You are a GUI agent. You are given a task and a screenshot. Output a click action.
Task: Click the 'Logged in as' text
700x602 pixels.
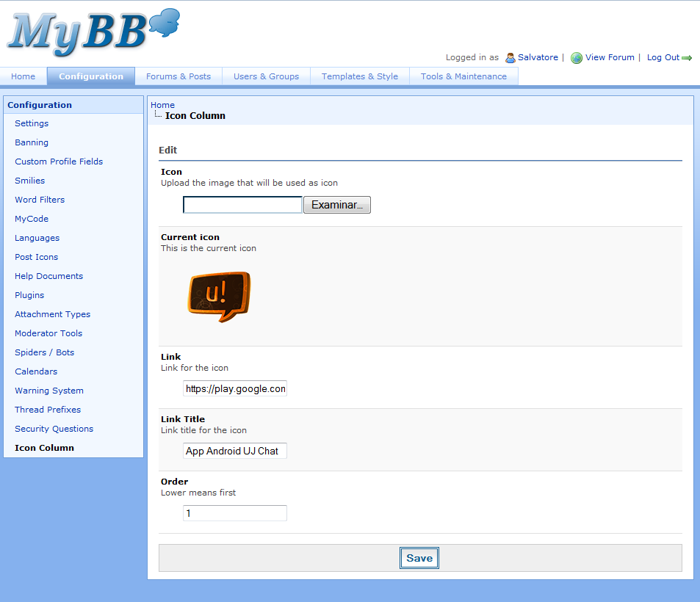(472, 57)
